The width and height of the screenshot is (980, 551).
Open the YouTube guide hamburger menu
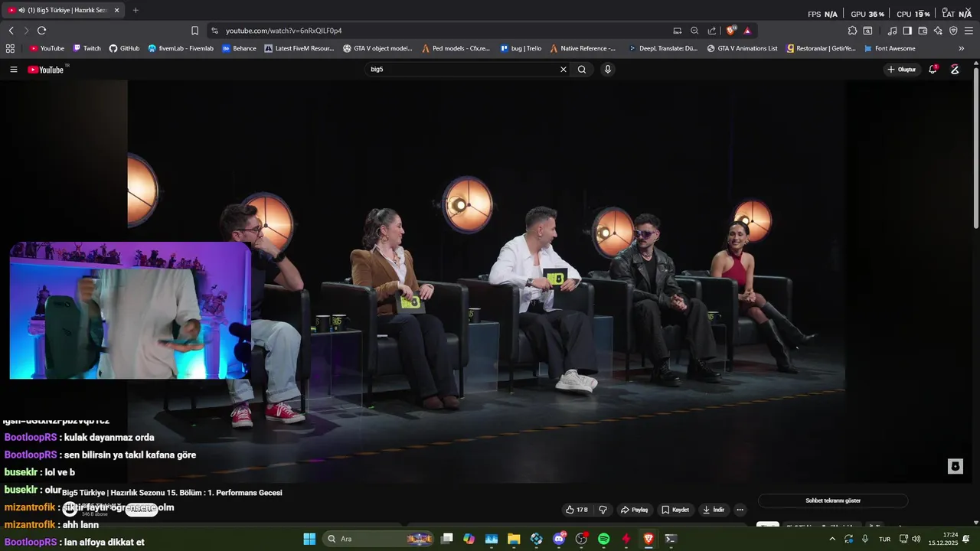13,70
